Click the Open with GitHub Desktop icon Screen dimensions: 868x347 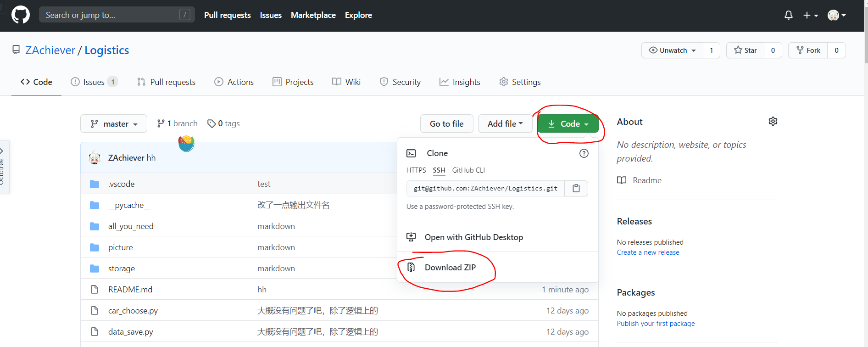(x=411, y=237)
